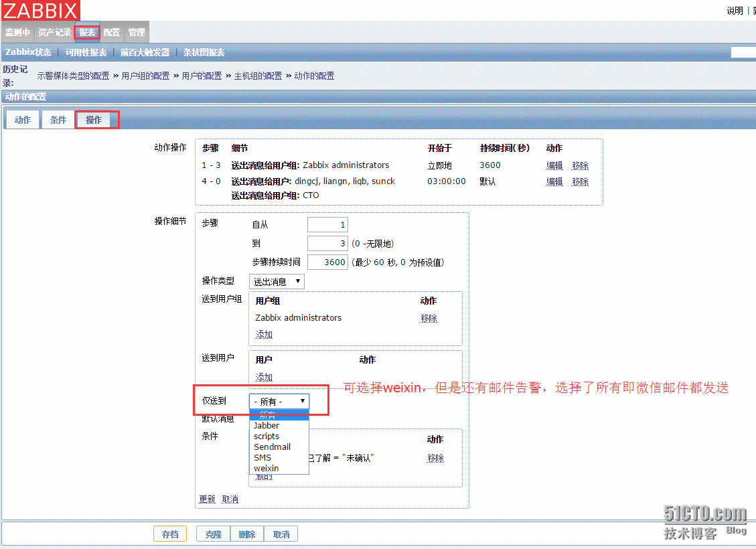
Task: Click the ZABBIX logo
Action: coord(40,10)
